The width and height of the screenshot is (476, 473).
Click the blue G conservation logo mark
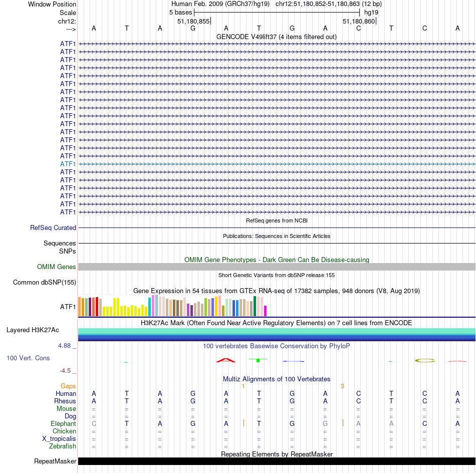click(293, 361)
